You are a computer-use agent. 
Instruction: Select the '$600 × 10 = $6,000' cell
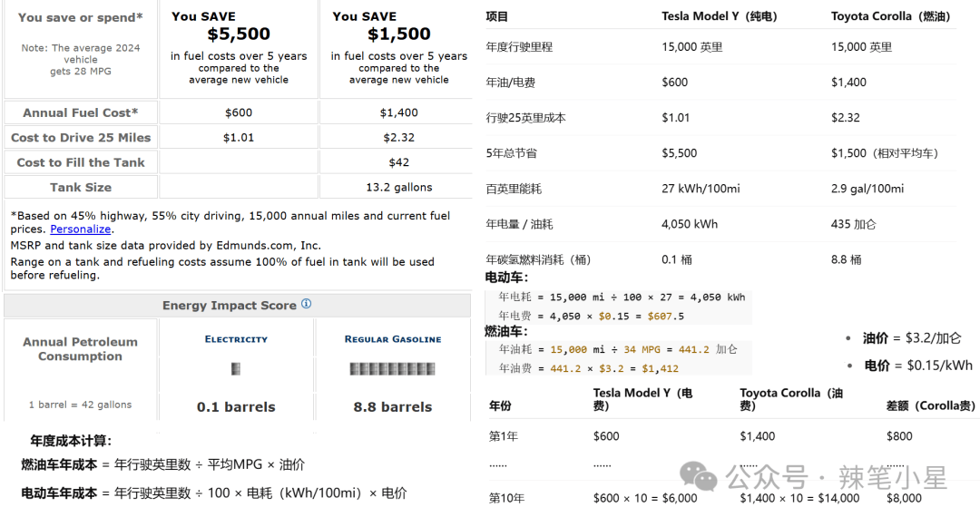point(645,498)
